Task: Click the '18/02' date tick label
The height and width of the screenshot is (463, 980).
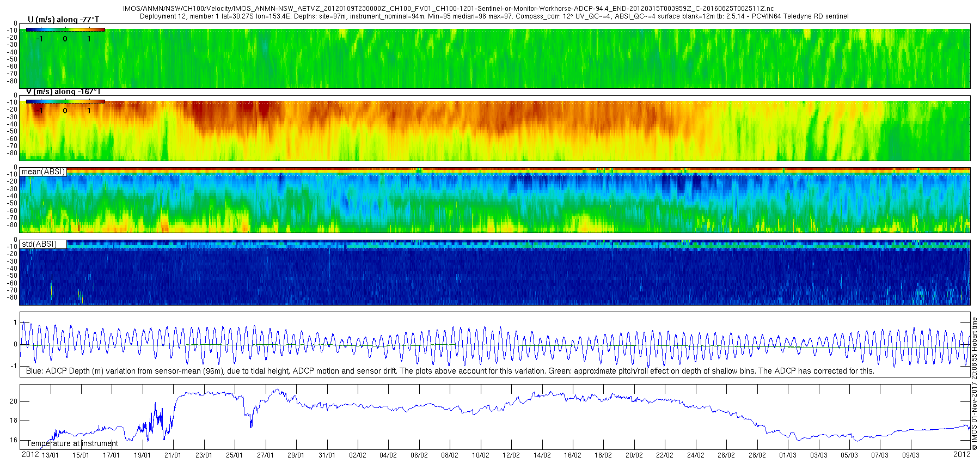Action: click(x=603, y=455)
